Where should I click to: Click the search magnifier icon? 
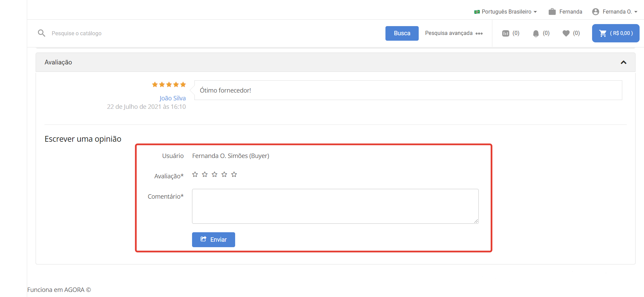[41, 33]
